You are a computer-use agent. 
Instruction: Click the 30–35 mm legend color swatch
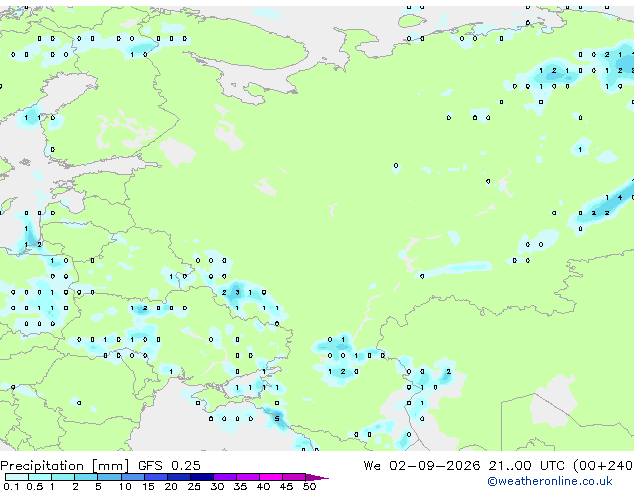point(225,477)
